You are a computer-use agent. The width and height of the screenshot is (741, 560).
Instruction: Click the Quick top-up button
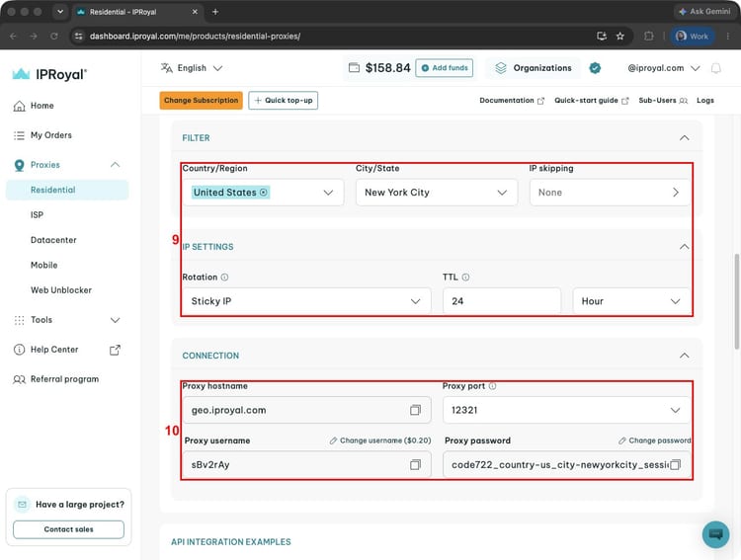point(284,100)
